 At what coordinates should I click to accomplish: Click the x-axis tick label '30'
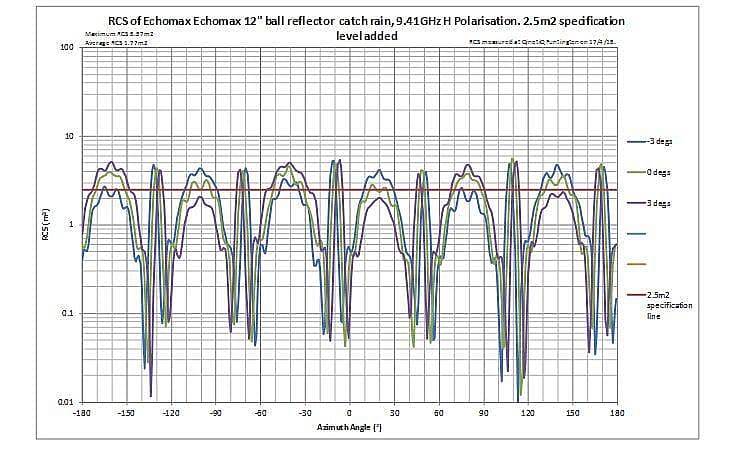pos(394,413)
